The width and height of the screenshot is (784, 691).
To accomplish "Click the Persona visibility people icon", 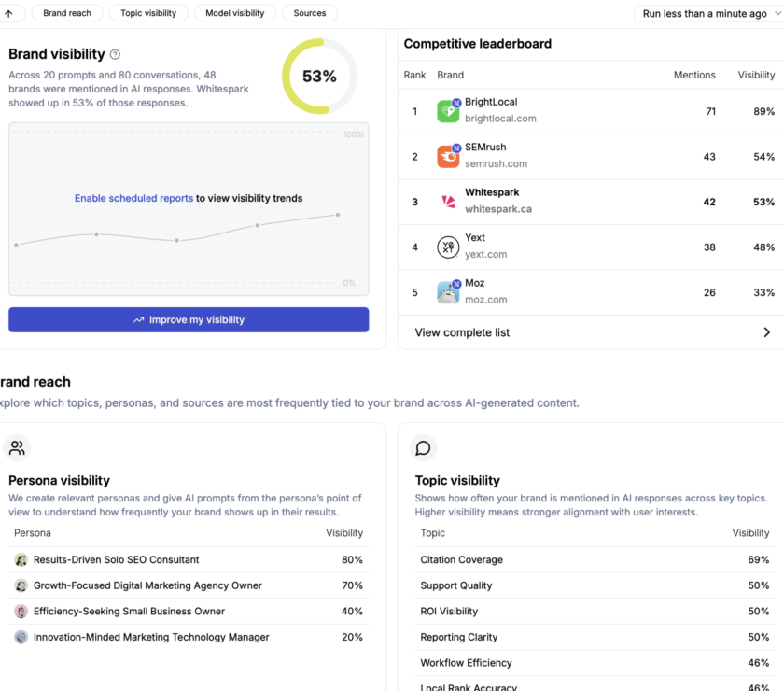I will 17,448.
